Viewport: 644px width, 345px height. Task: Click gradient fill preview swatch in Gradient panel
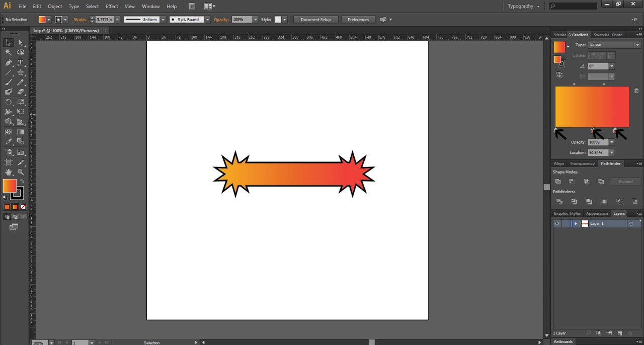[x=559, y=47]
